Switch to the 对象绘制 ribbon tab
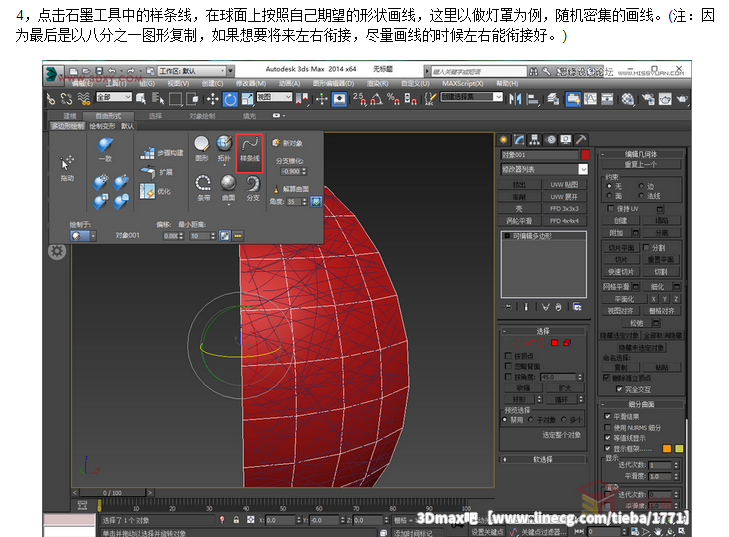Image resolution: width=729 pixels, height=537 pixels. click(x=202, y=116)
